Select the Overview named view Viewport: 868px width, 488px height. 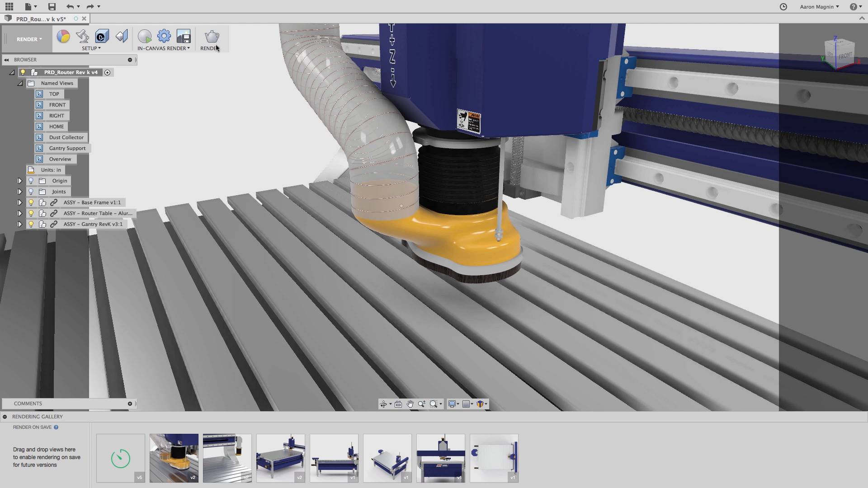pos(60,159)
